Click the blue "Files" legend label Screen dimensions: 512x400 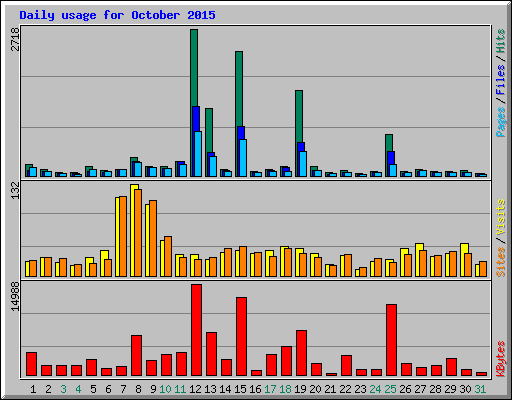point(501,79)
